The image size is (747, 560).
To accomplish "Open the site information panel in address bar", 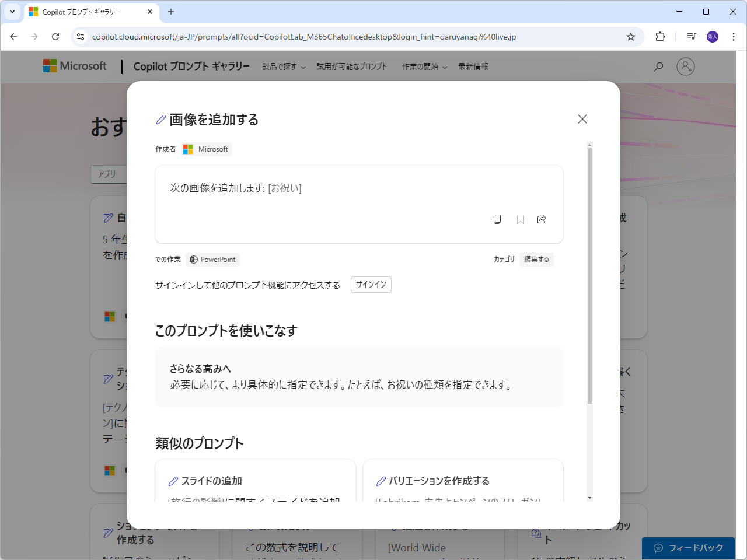I will [x=80, y=36].
